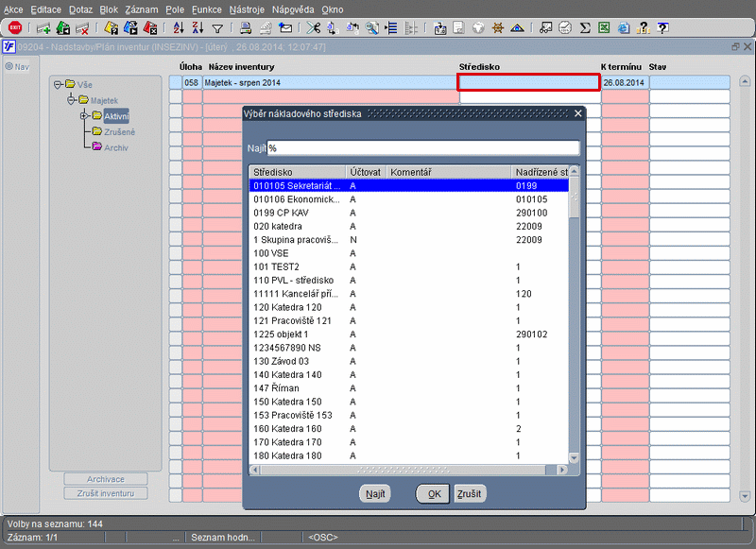Open the Nápověda menu
The image size is (756, 549).
point(293,9)
